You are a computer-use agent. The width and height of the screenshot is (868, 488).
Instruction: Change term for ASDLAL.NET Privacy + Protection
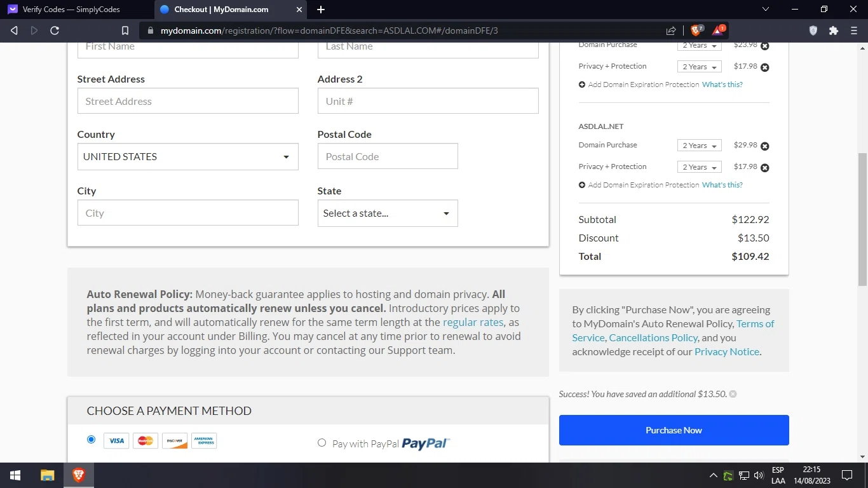click(x=699, y=167)
